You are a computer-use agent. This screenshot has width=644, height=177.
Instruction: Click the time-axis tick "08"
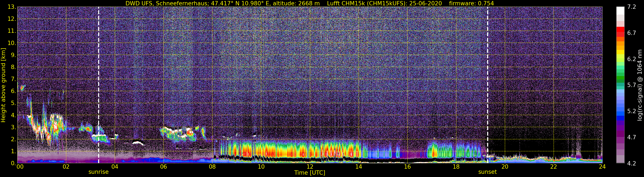pyautogui.click(x=212, y=167)
